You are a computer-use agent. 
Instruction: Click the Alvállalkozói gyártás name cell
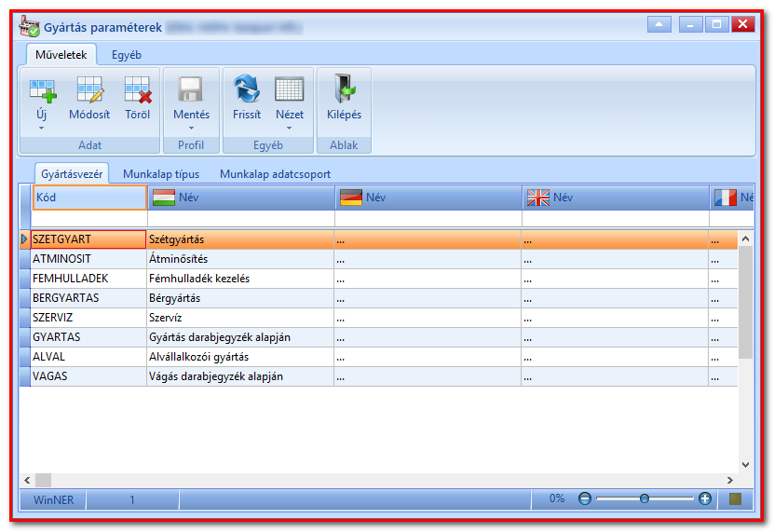pyautogui.click(x=240, y=357)
